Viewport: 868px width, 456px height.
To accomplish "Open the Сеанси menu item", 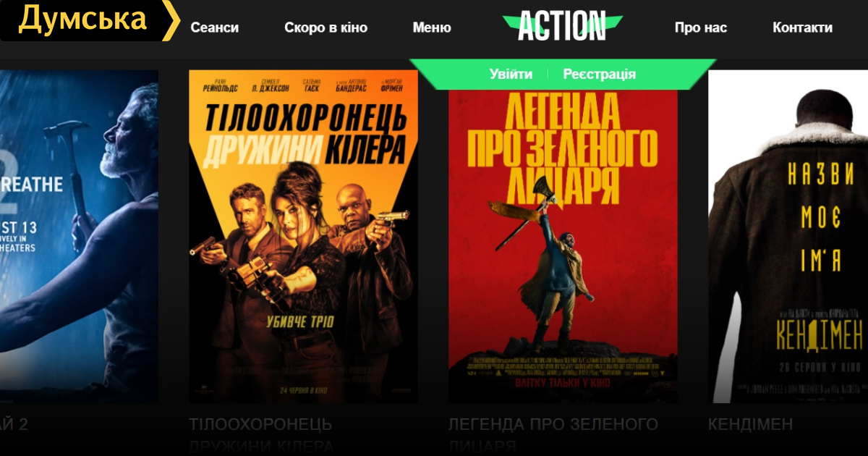I will [214, 28].
